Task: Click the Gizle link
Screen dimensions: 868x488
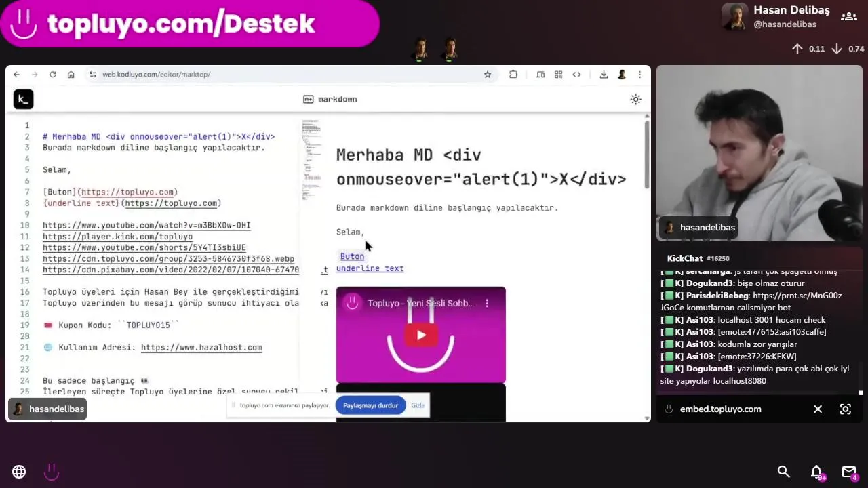Action: [x=418, y=405]
